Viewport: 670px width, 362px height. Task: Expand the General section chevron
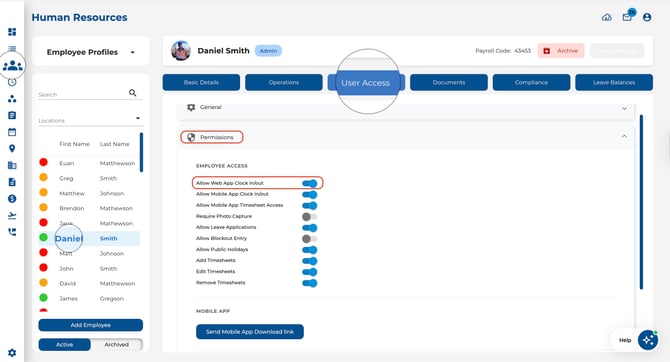[624, 109]
